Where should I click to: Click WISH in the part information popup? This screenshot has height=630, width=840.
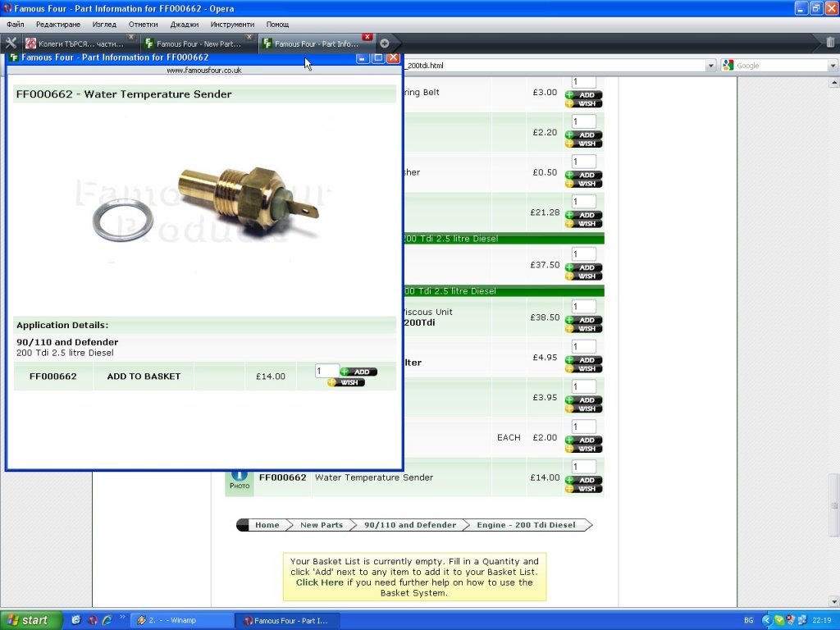[x=346, y=382]
